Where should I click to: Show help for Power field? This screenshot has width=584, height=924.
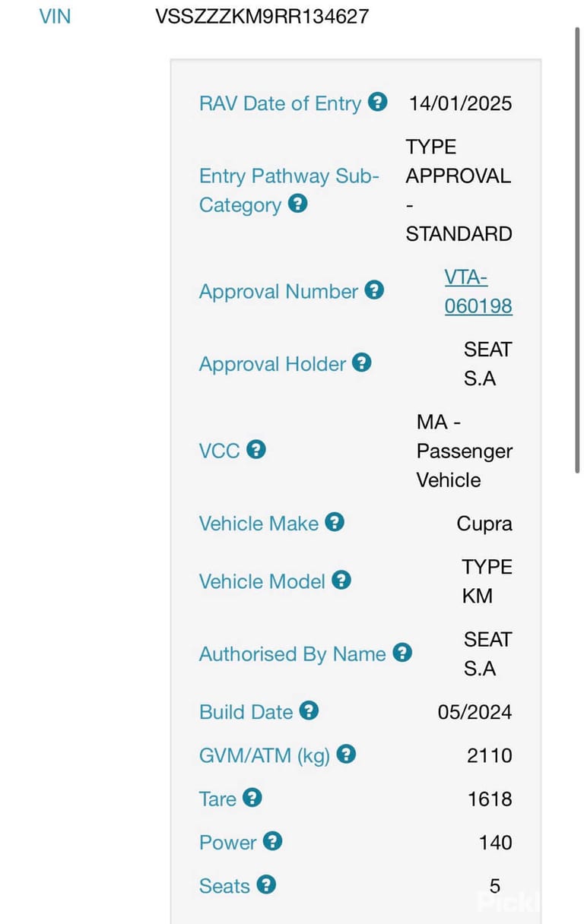click(x=272, y=840)
